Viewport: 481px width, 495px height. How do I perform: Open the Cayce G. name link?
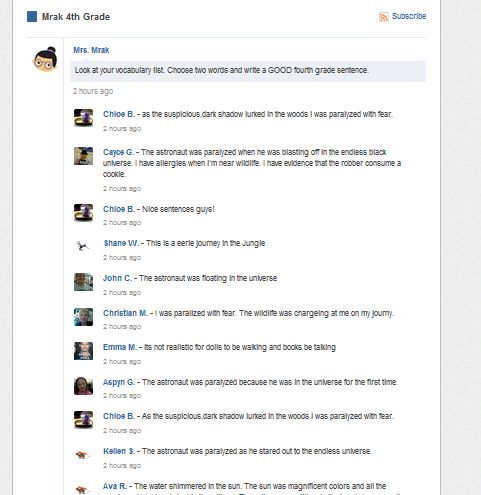(118, 152)
